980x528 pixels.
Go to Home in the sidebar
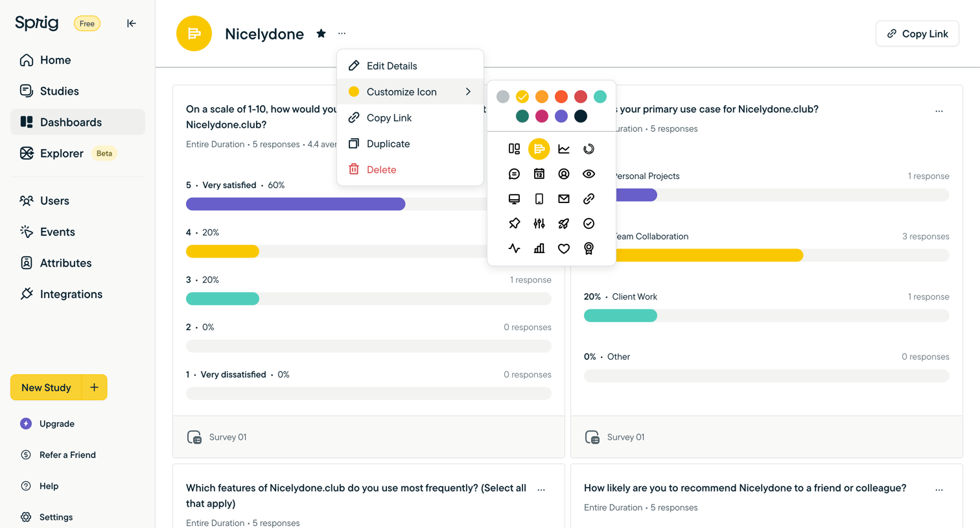(78, 60)
